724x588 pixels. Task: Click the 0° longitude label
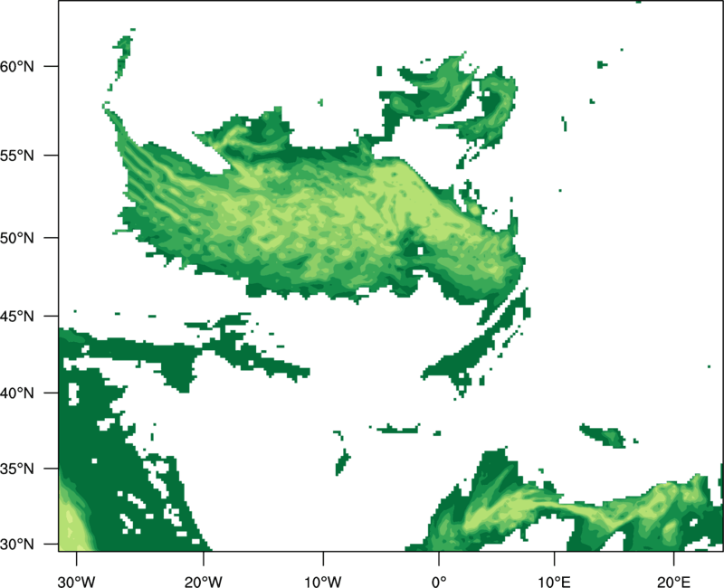(439, 582)
